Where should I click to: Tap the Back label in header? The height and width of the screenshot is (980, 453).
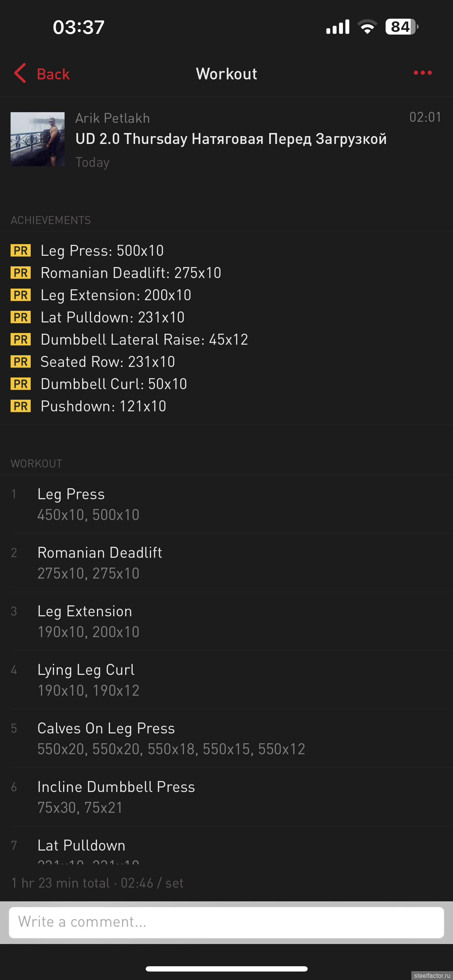point(53,74)
